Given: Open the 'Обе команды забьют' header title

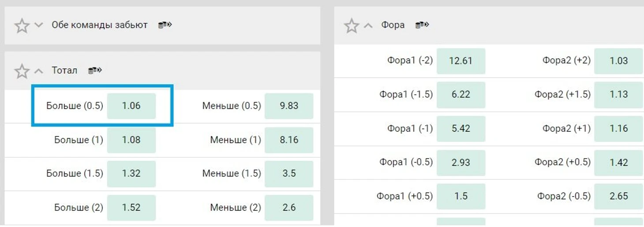Looking at the screenshot, I should click(x=100, y=25).
